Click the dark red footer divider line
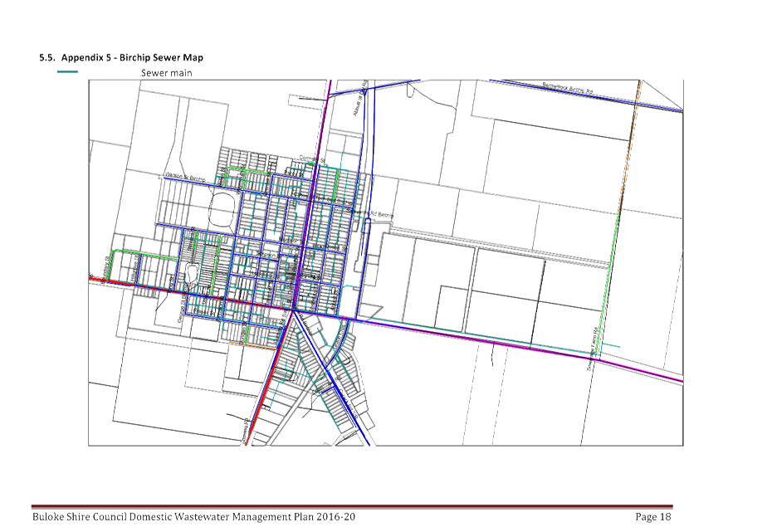 pos(352,506)
